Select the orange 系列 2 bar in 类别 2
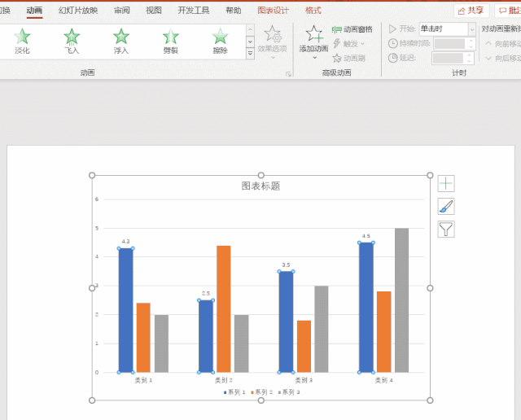The width and height of the screenshot is (521, 420). coord(224,308)
